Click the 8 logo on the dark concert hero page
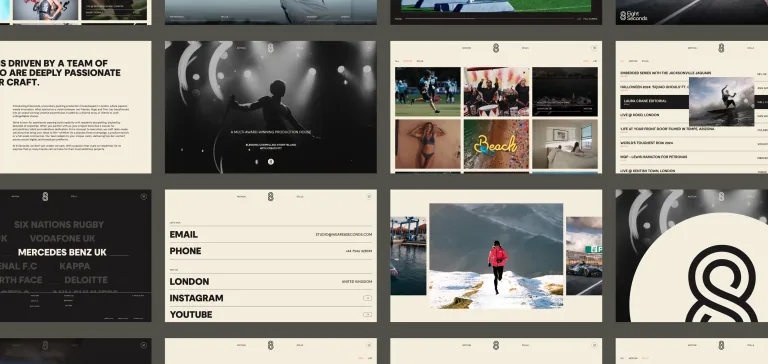The width and height of the screenshot is (768, 364). coord(270,48)
